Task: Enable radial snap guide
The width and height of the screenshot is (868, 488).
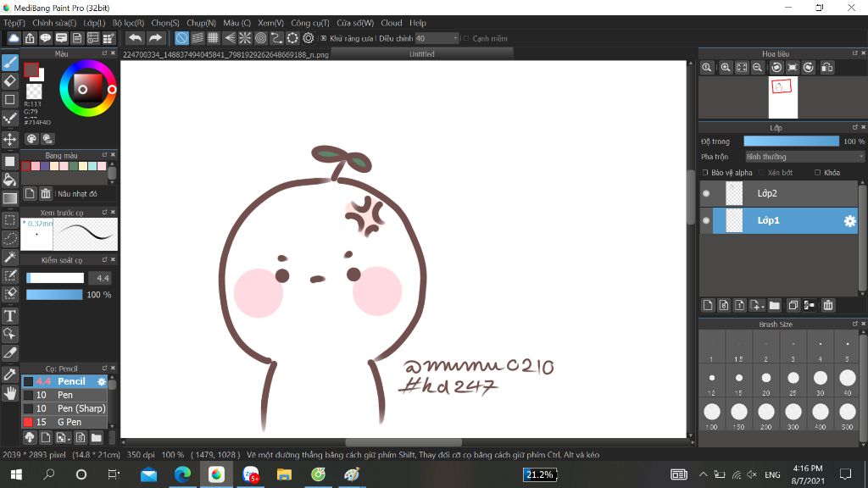Action: pos(245,38)
